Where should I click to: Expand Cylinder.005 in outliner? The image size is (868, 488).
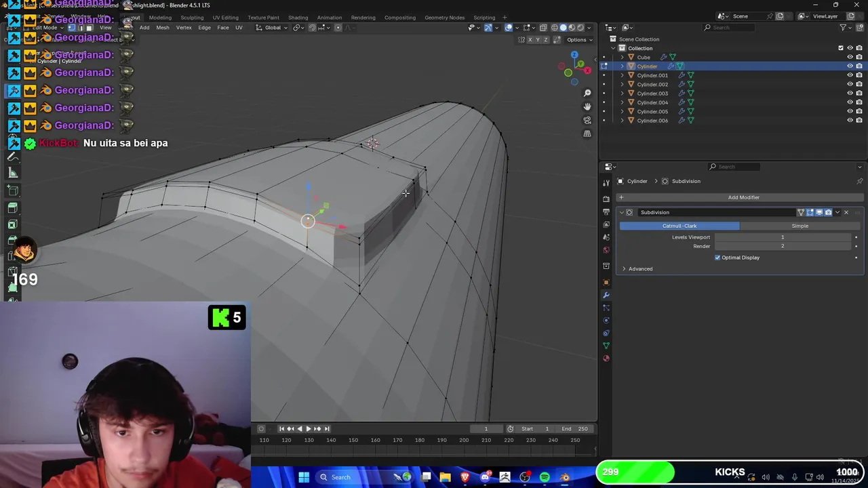pos(622,111)
